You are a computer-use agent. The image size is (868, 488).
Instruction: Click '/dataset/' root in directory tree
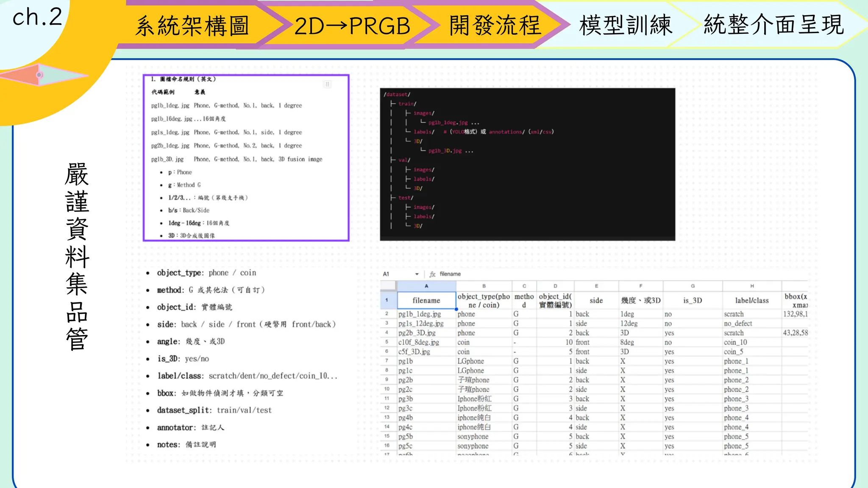coord(397,94)
